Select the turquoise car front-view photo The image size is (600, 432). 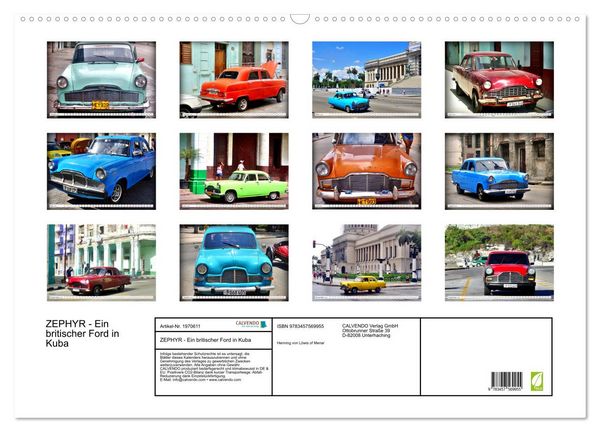tap(234, 262)
